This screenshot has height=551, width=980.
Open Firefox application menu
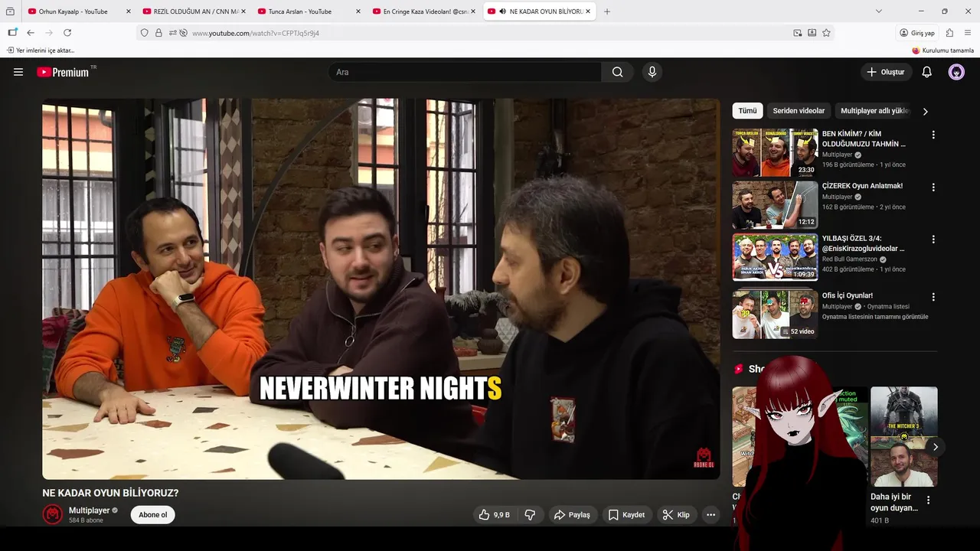[x=968, y=33]
